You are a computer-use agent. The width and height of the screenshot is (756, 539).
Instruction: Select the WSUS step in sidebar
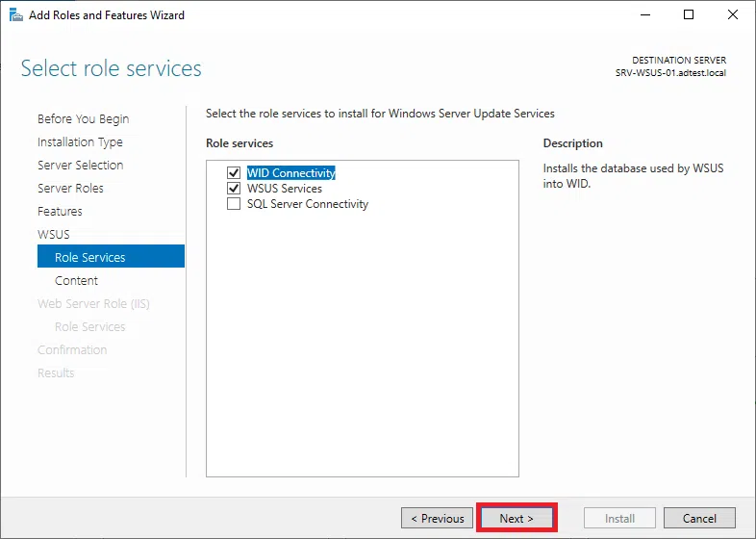pos(53,235)
